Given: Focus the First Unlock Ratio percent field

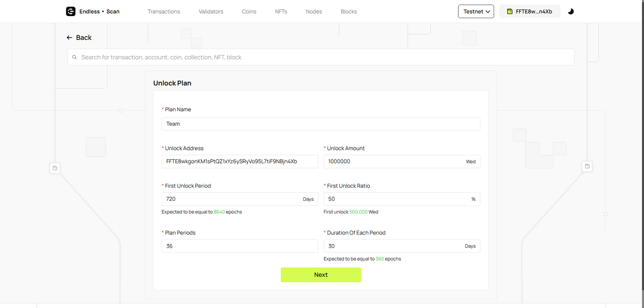Looking at the screenshot, I should (x=395, y=199).
